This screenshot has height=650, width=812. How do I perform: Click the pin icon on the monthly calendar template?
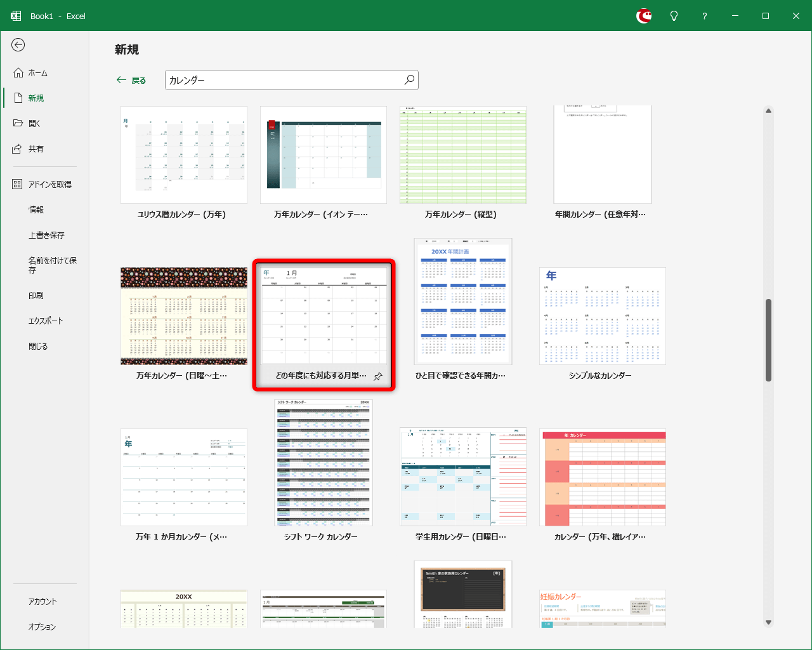(x=378, y=376)
